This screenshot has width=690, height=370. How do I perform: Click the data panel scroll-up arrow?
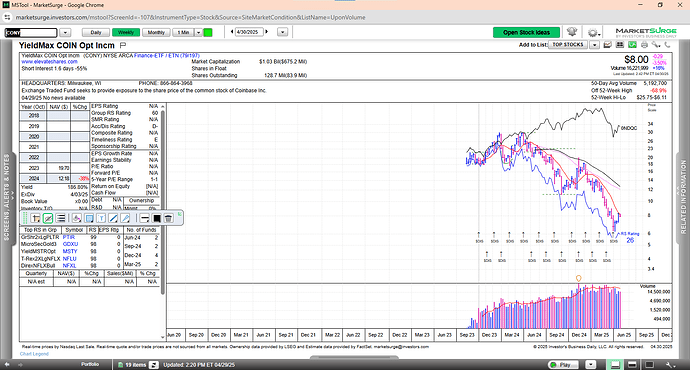coord(163,107)
